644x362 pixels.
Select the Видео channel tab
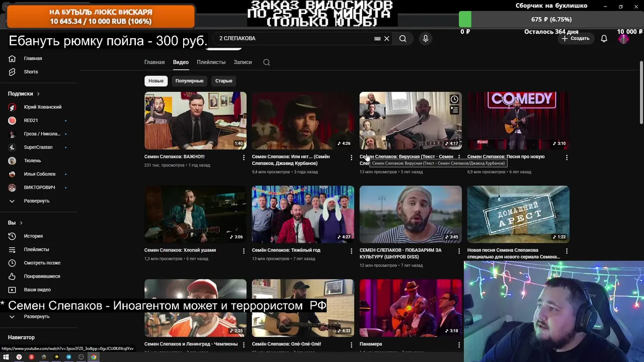click(181, 62)
